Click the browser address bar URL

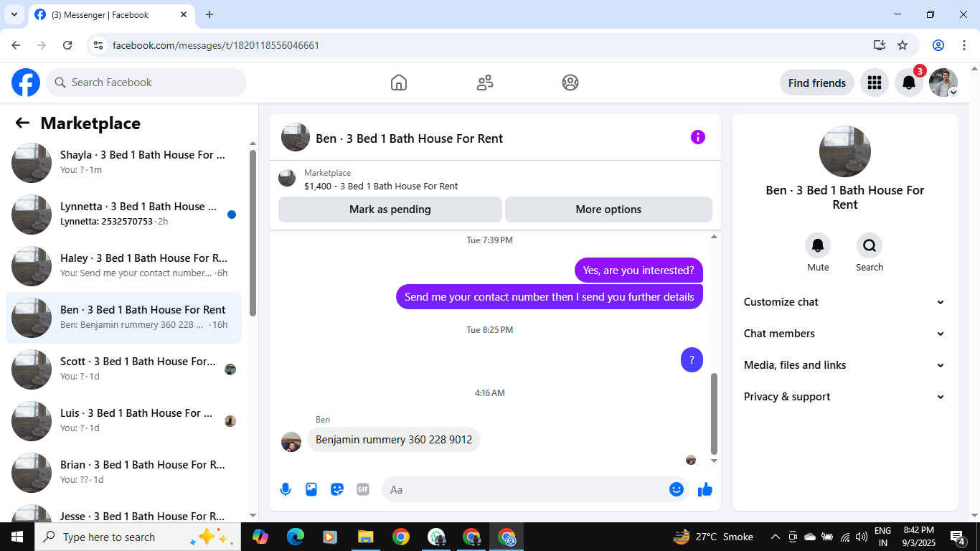[x=216, y=45]
